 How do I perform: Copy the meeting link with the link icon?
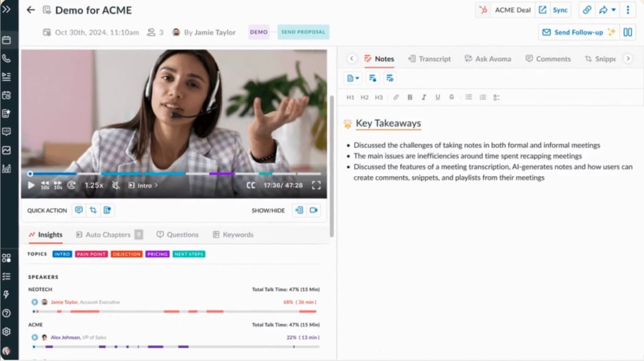[x=587, y=10]
